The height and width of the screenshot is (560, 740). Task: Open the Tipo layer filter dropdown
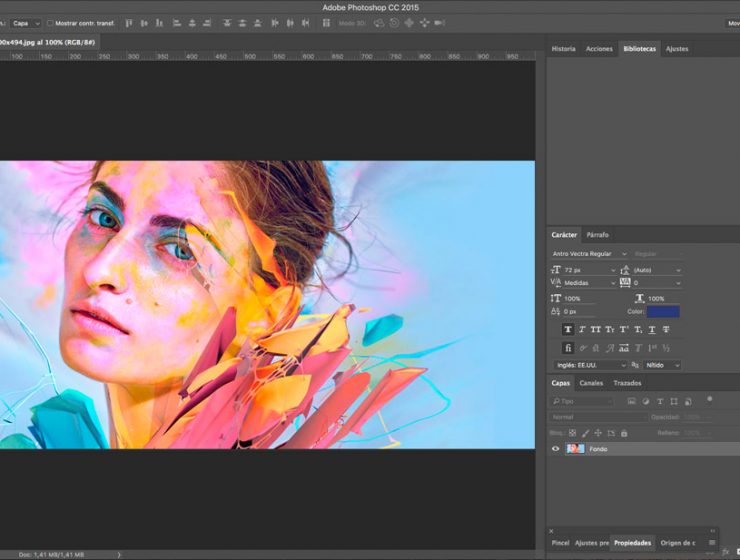pyautogui.click(x=582, y=401)
